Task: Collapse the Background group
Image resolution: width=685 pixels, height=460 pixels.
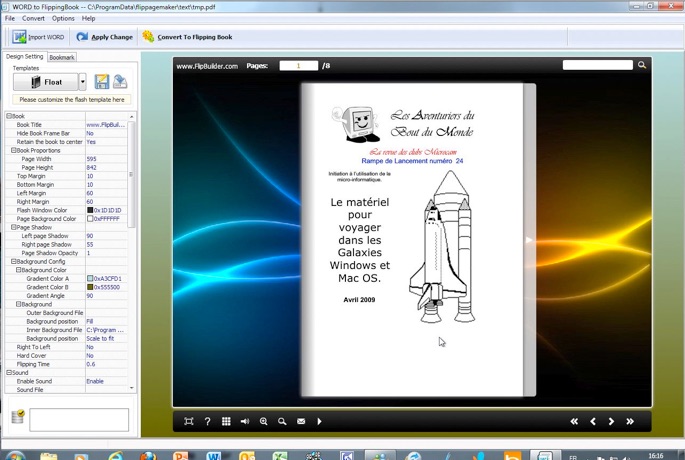Action: coord(19,304)
